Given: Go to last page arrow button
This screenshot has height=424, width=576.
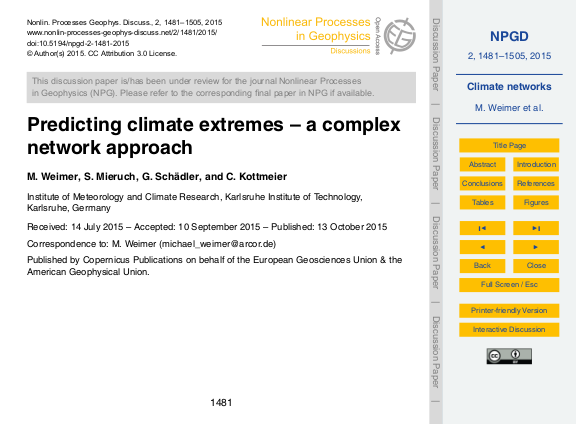Looking at the screenshot, I should coord(536,228).
